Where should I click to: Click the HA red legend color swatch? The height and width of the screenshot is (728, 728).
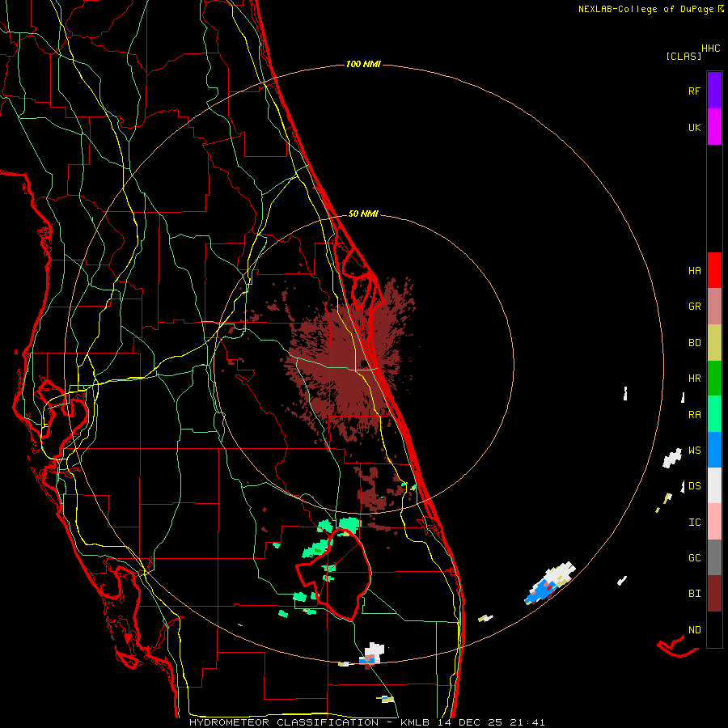coord(714,270)
